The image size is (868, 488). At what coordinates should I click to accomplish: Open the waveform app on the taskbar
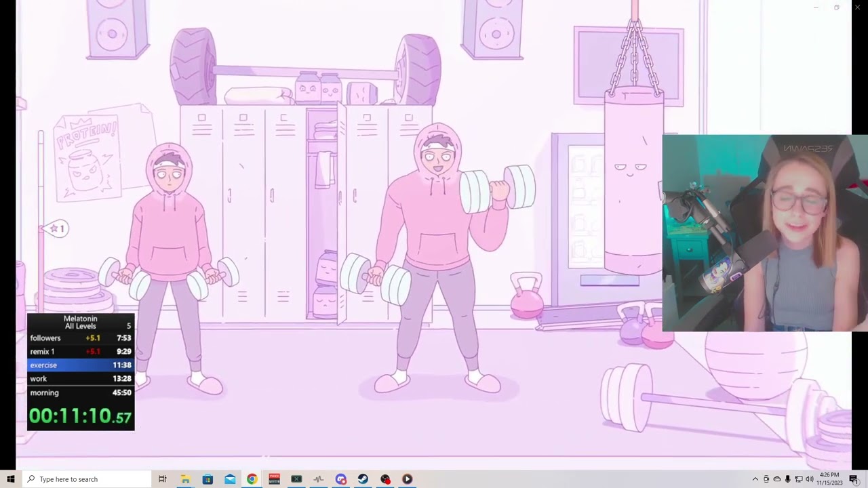(x=319, y=479)
